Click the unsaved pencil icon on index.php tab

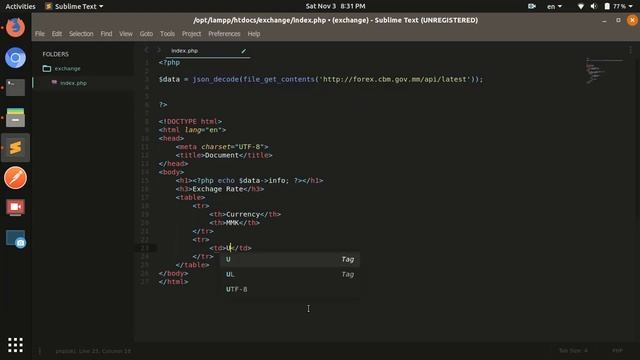coord(244,51)
